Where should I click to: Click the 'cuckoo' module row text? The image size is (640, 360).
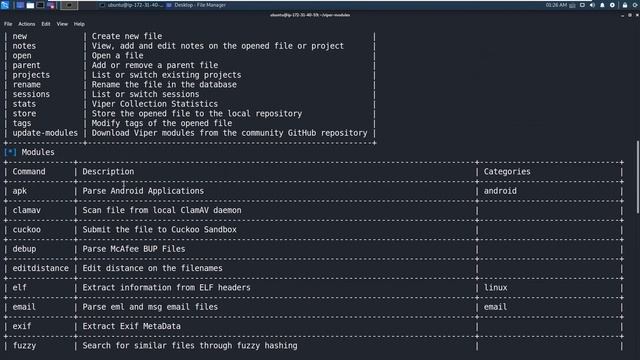pyautogui.click(x=27, y=229)
